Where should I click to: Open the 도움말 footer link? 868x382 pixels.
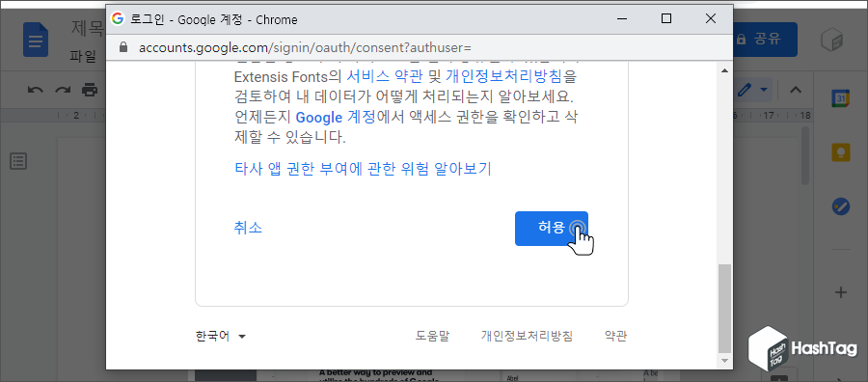433,336
